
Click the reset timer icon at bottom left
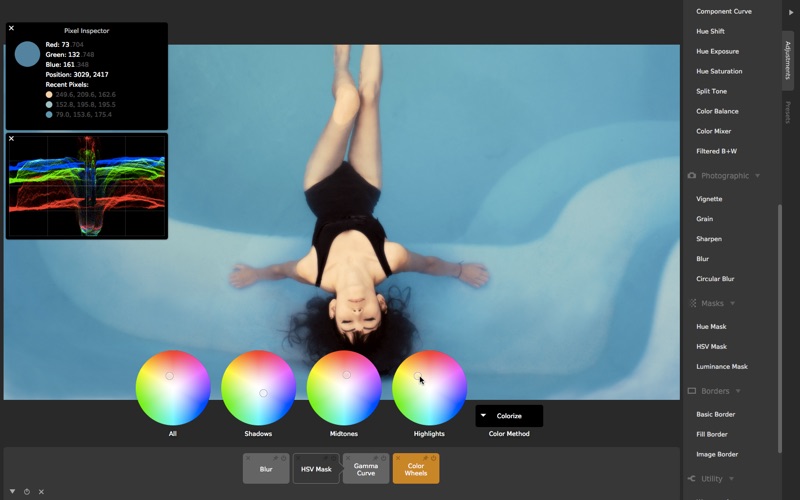pyautogui.click(x=27, y=491)
